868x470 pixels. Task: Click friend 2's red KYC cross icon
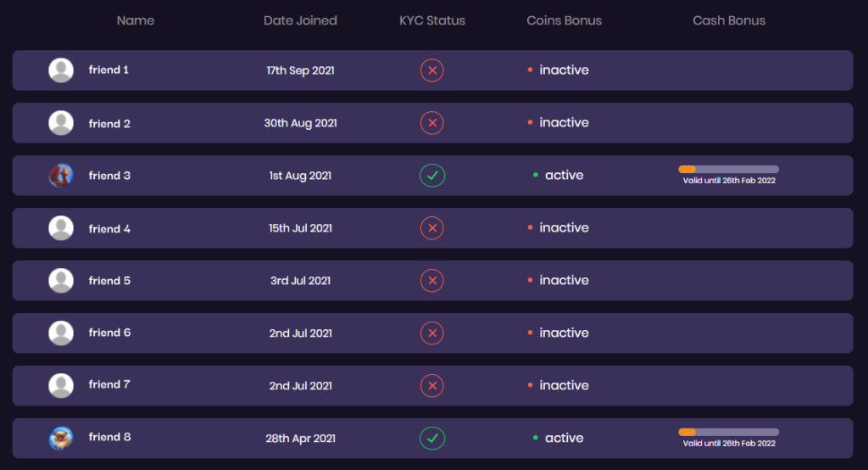point(431,123)
